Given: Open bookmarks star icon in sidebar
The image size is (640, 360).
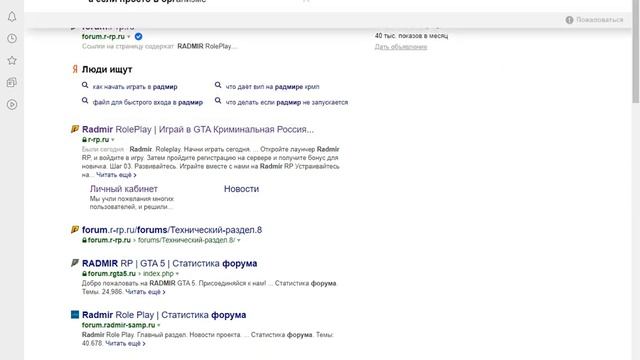Looking at the screenshot, I should tap(12, 60).
